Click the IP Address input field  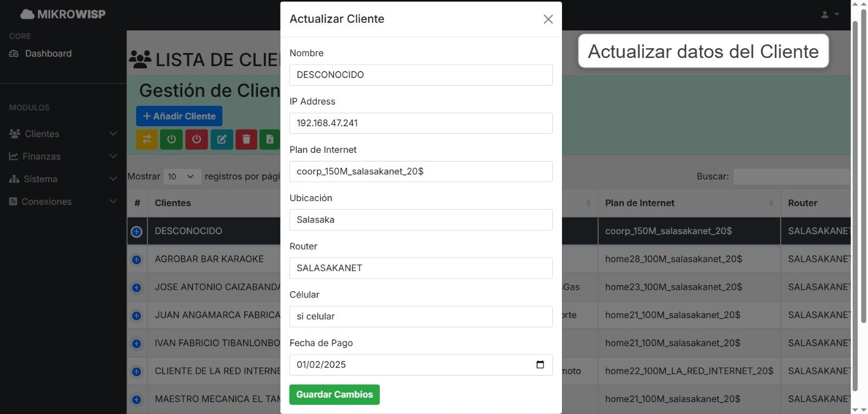[420, 123]
